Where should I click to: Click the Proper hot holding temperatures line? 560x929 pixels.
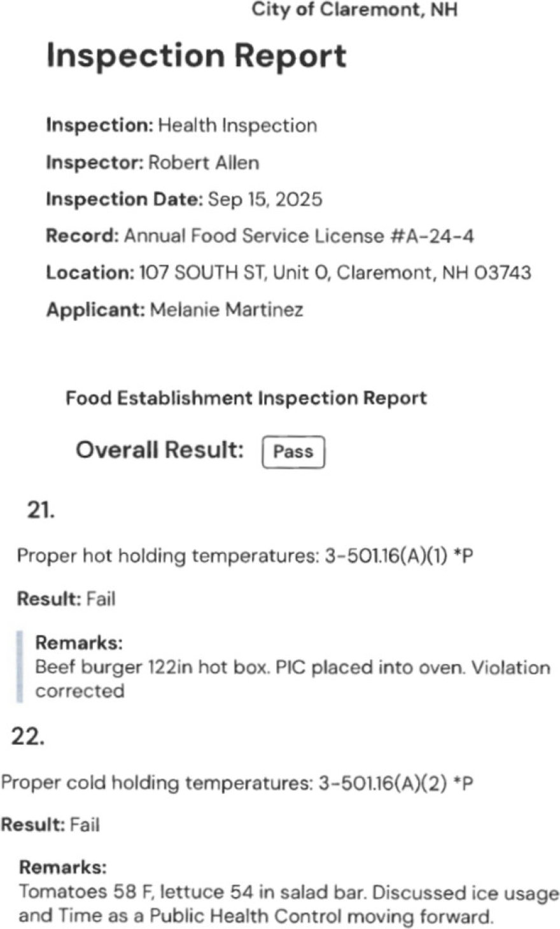click(x=245, y=556)
